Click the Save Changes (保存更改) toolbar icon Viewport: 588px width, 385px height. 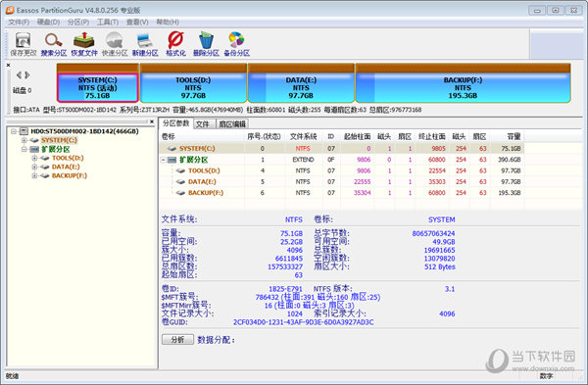(23, 44)
